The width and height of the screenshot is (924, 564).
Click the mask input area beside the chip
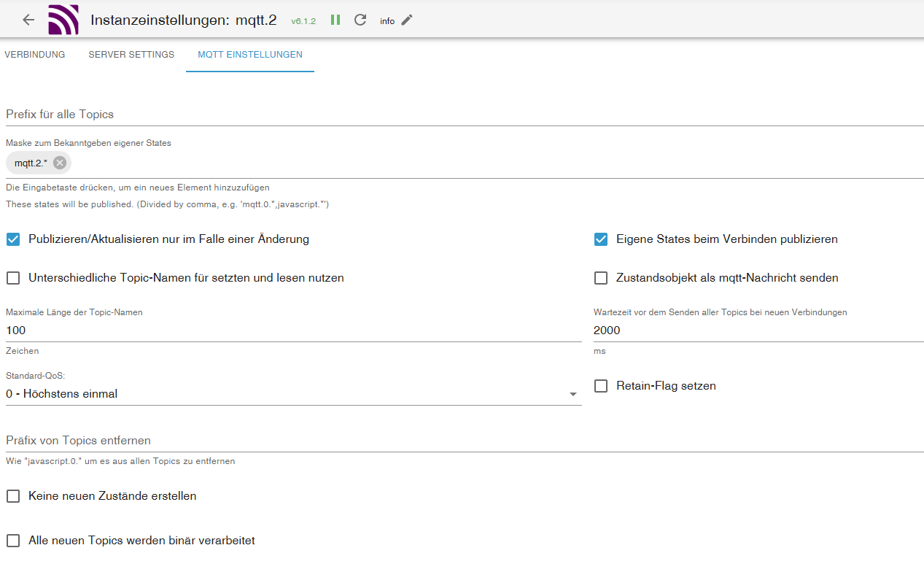(x=496, y=163)
